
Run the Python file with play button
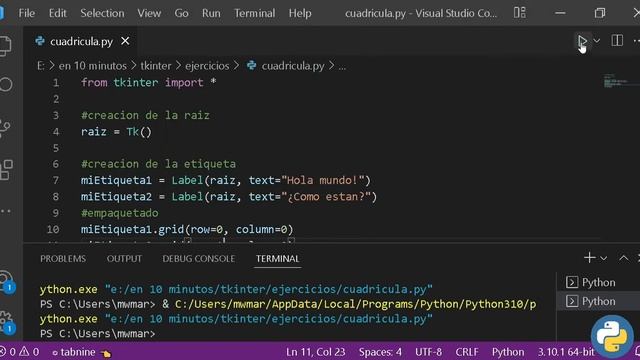(x=582, y=41)
